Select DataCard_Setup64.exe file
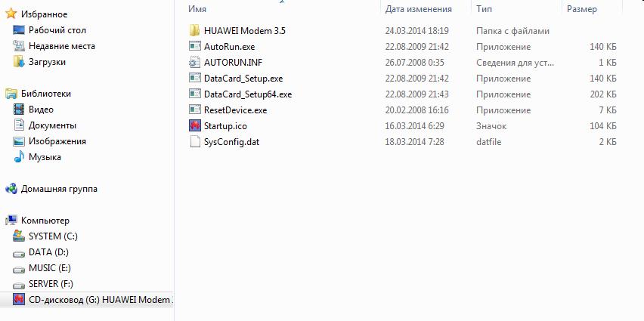Screen dimensions: 644x321 coord(248,94)
